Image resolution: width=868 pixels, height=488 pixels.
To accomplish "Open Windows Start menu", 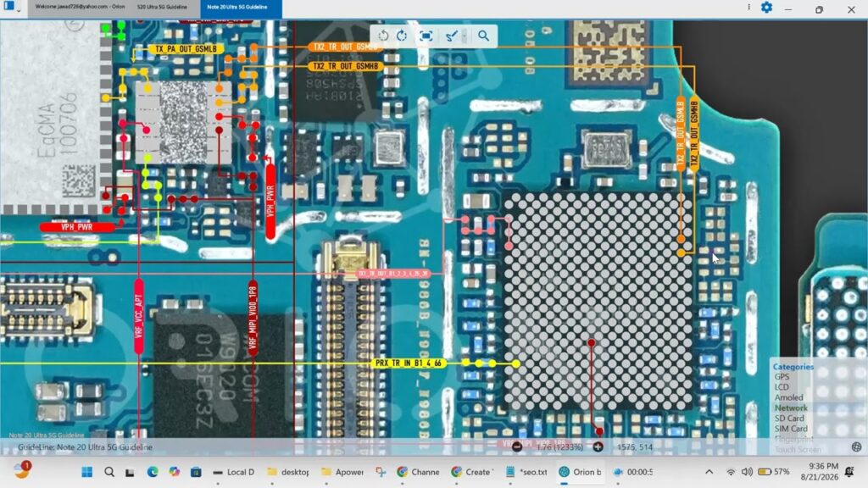I will coord(87,472).
